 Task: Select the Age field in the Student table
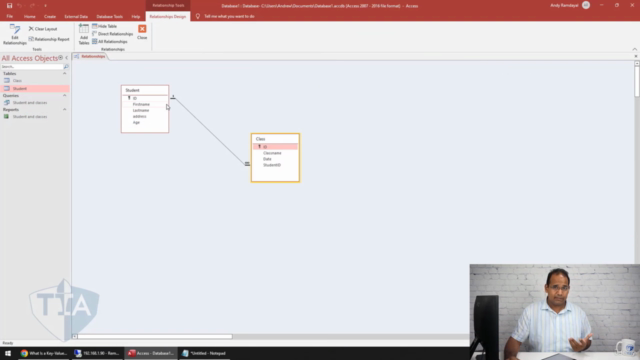pos(145,122)
